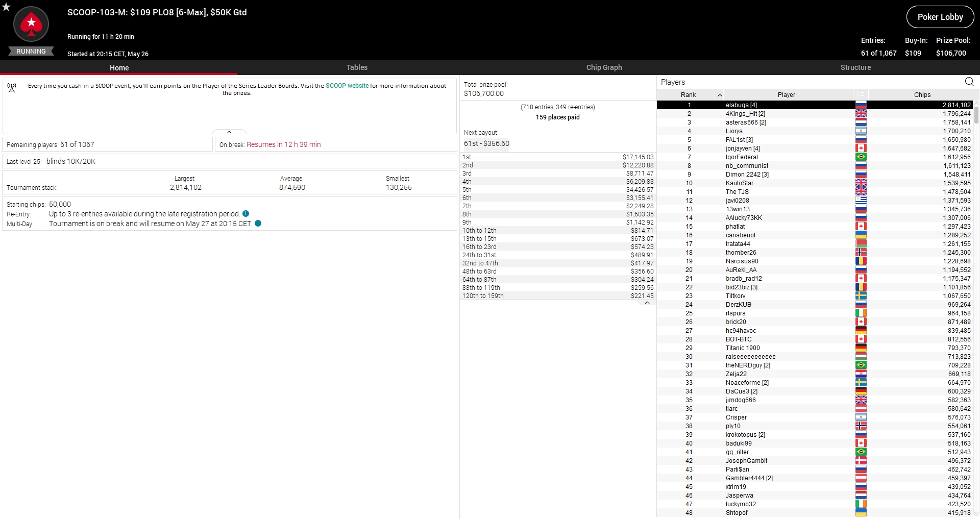
Task: Click the Canada flag beside jonjayven
Action: (861, 149)
